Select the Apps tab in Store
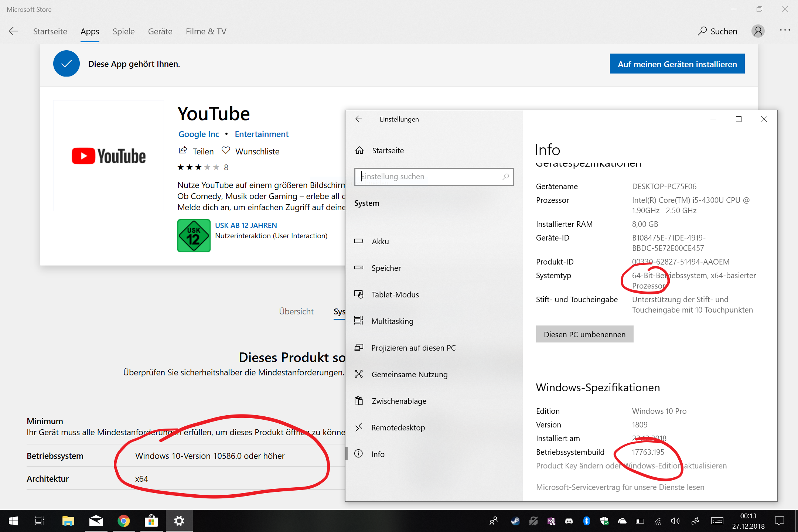The width and height of the screenshot is (798, 532). pos(90,31)
